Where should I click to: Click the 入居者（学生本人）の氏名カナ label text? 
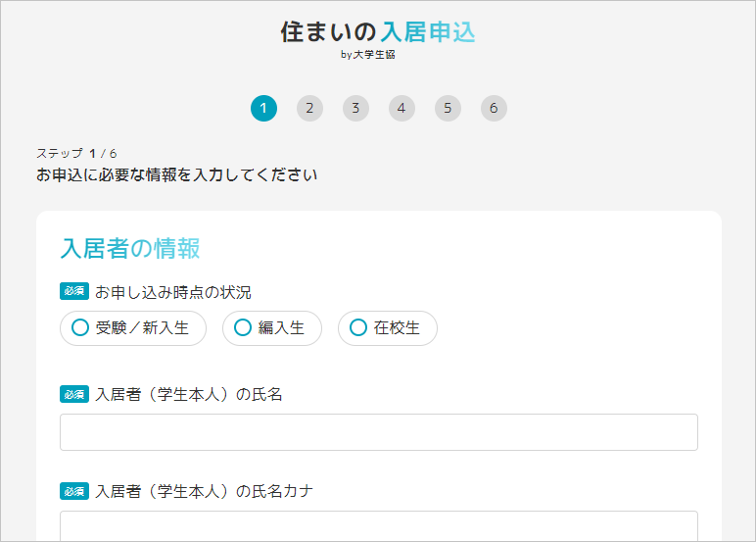pos(205,491)
